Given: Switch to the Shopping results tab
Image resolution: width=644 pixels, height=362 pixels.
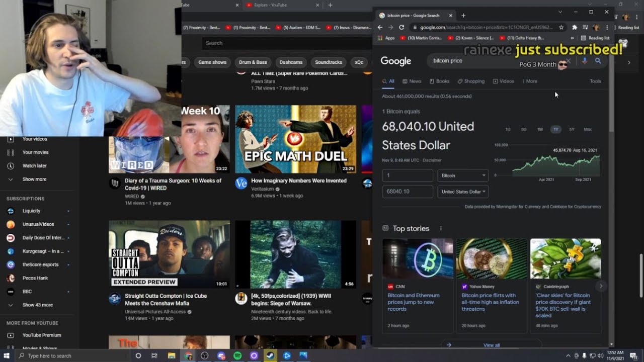Looking at the screenshot, I should tap(471, 81).
